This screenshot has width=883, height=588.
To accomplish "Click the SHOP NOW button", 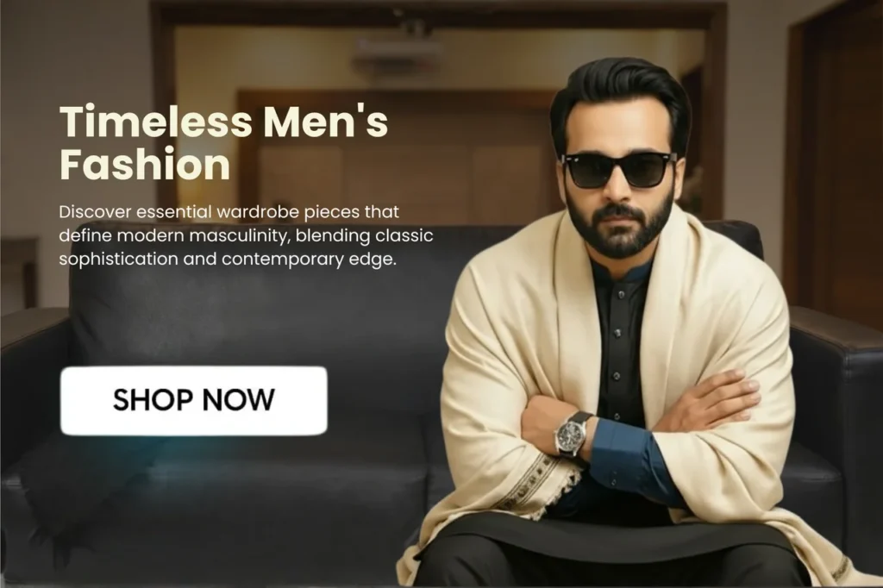I will (x=194, y=400).
